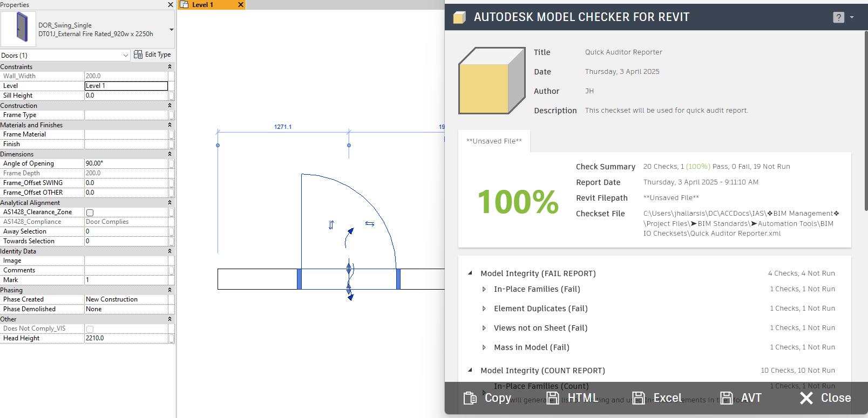This screenshot has width=868, height=418.
Task: Click the Level 1 view tab icon
Action: [x=184, y=4]
